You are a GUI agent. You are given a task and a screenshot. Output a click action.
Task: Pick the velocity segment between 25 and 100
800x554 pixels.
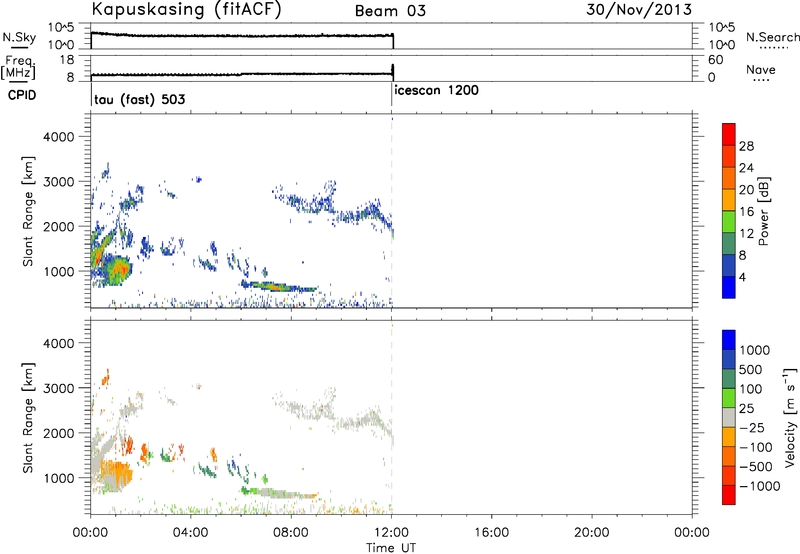pos(729,398)
